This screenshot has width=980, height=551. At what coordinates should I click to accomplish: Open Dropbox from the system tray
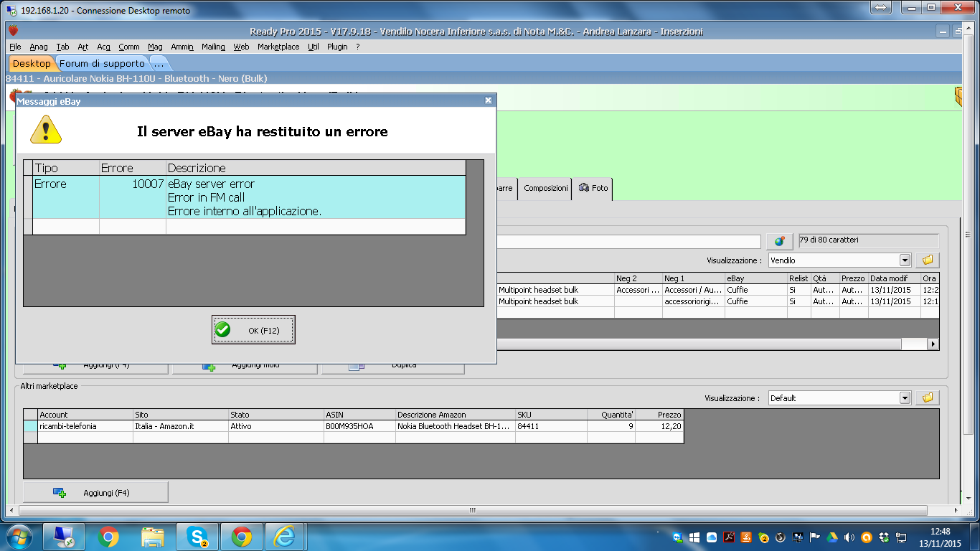(x=884, y=537)
